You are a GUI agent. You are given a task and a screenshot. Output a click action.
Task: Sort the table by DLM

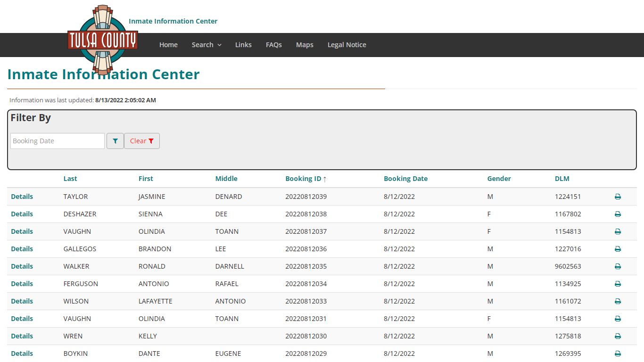tap(562, 179)
